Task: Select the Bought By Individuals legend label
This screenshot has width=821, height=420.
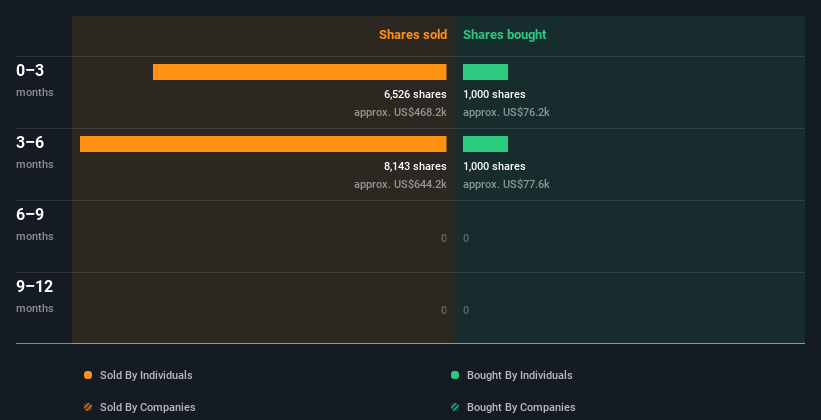Action: (x=519, y=375)
